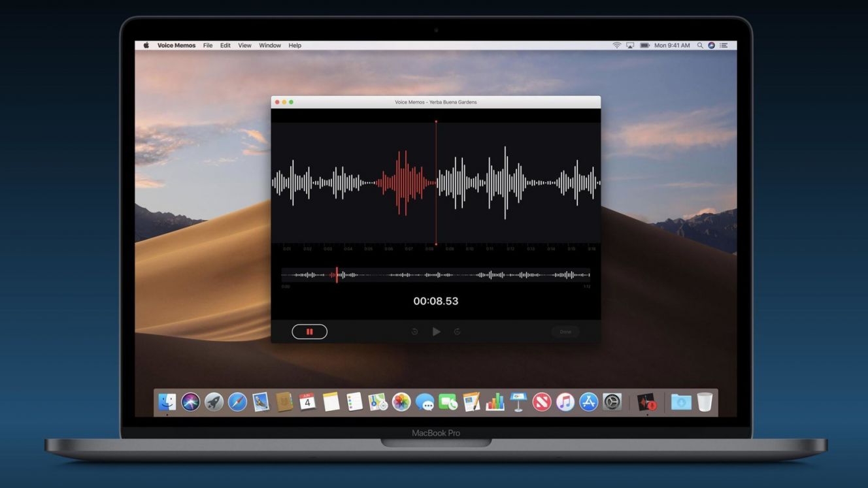This screenshot has height=488, width=868.
Task: Click the large waveform's red playhead line
Action: pos(436,183)
